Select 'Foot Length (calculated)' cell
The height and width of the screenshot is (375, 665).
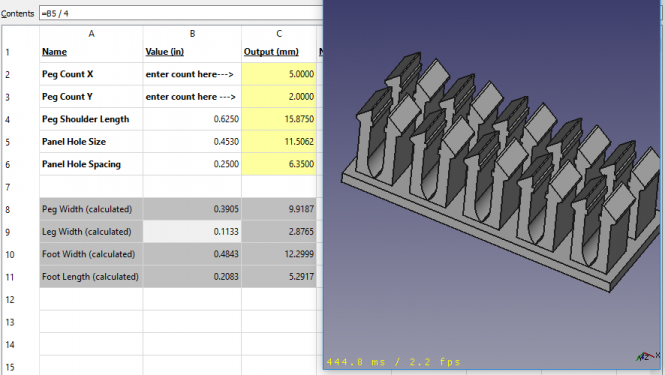(91, 277)
